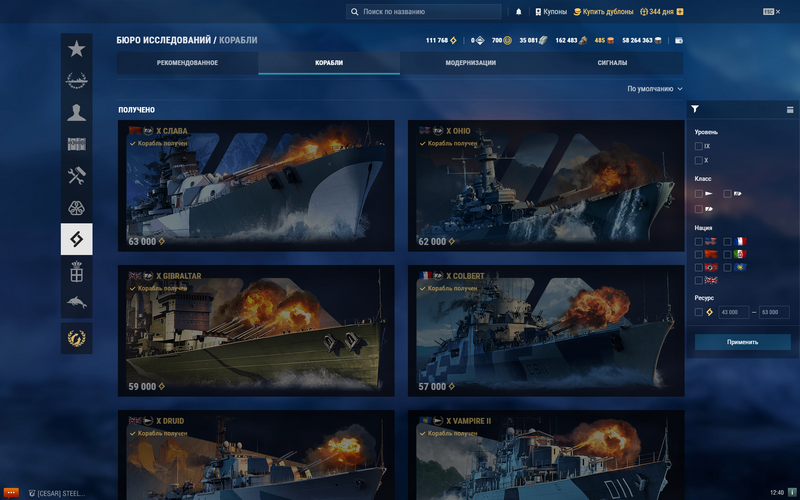Check the tier X filter checkbox
This screenshot has width=800, height=500.
[x=698, y=161]
